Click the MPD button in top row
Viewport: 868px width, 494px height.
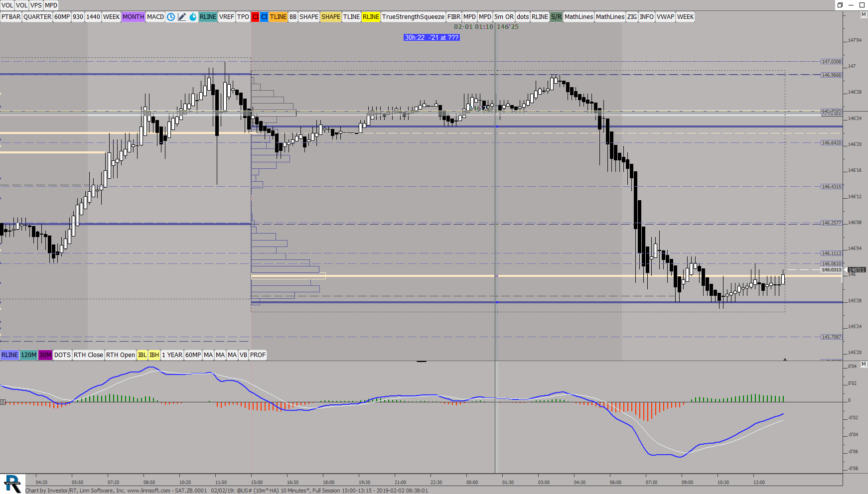pyautogui.click(x=51, y=5)
